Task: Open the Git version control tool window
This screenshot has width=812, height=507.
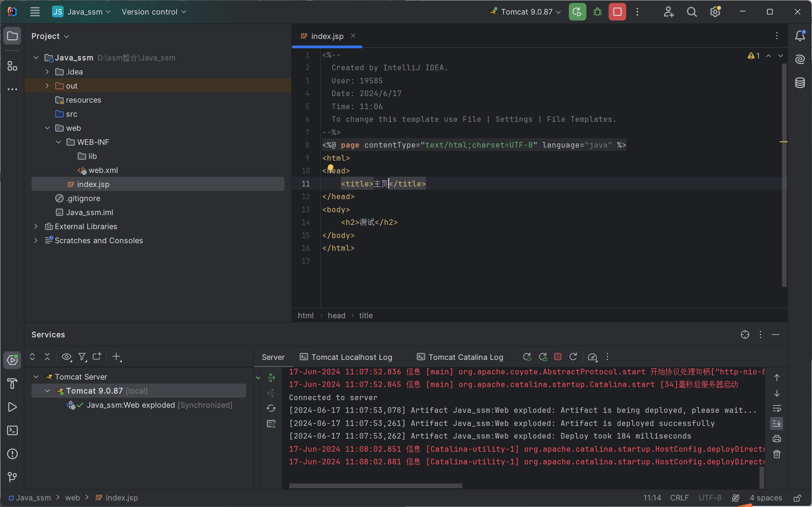Action: click(13, 477)
